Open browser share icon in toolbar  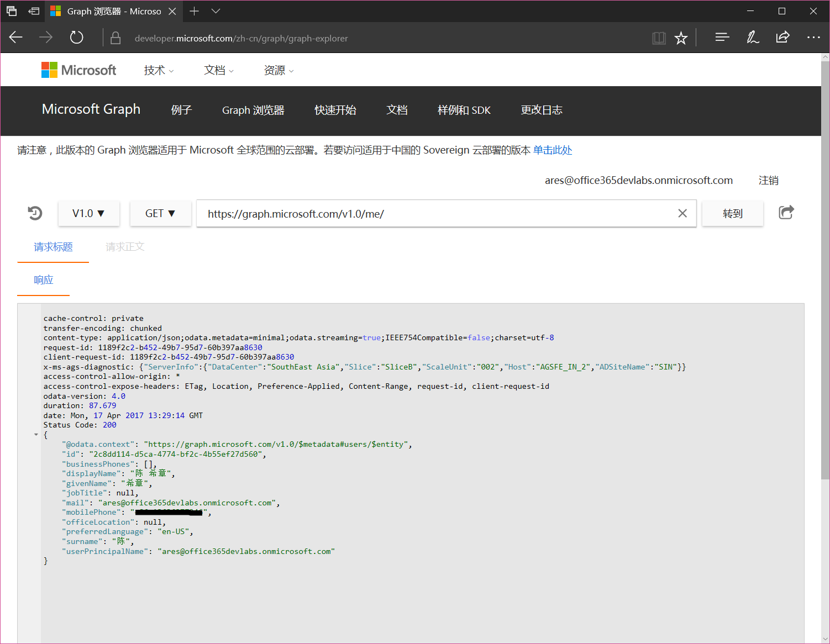tap(782, 38)
